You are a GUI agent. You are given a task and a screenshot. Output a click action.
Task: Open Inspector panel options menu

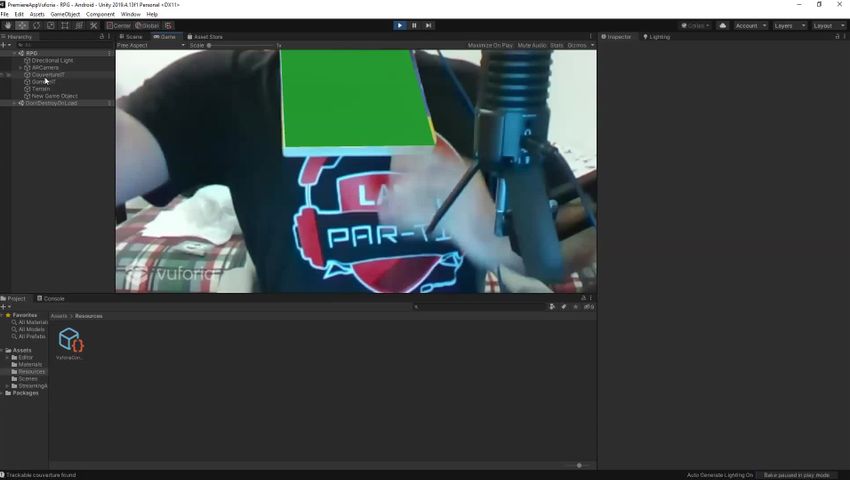[845, 36]
